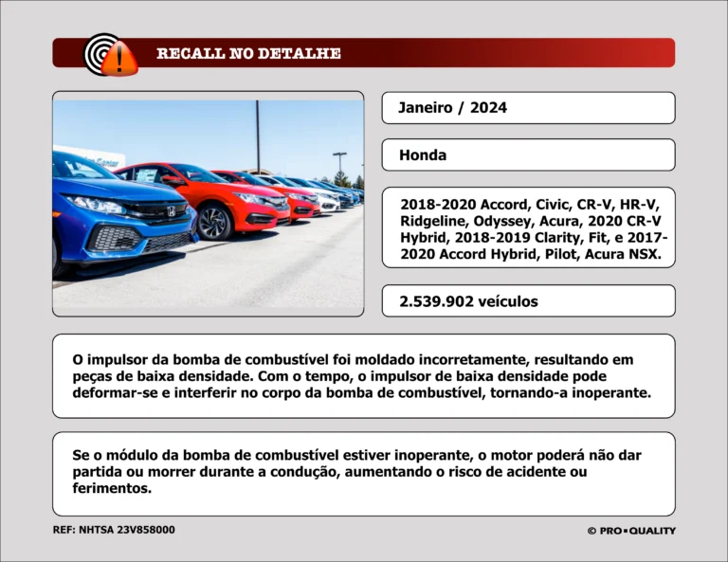
Task: Select the RECALL NO DETALHE header title
Action: pos(248,53)
